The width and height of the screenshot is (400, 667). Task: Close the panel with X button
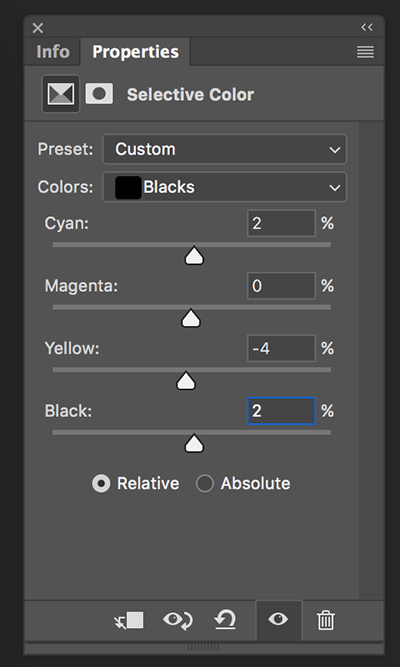[x=38, y=28]
